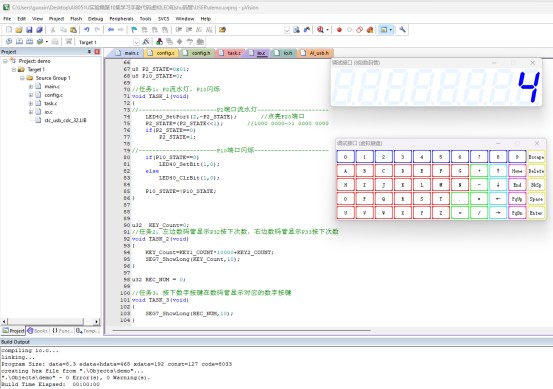Open the Project menu

pos(56,19)
